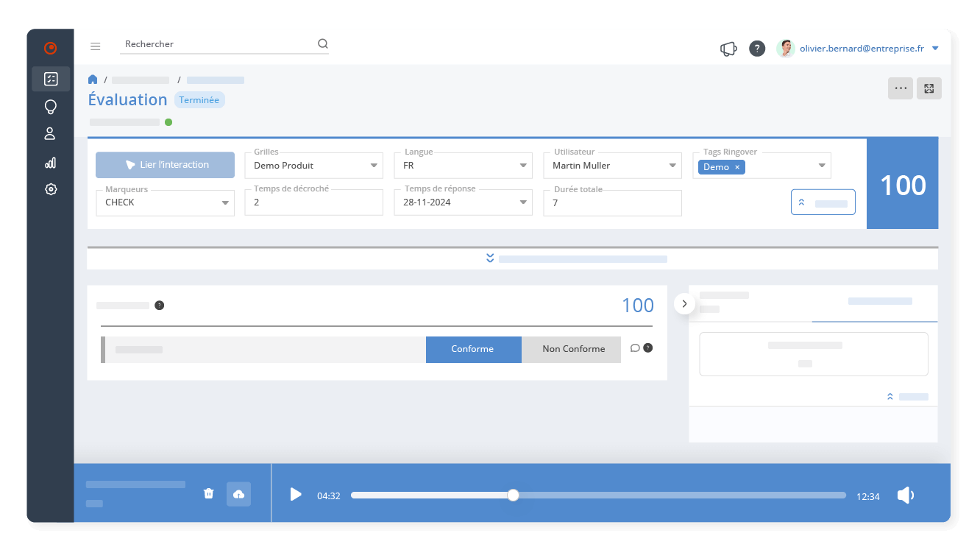
Task: Click the Lier l'interaction button
Action: (166, 165)
